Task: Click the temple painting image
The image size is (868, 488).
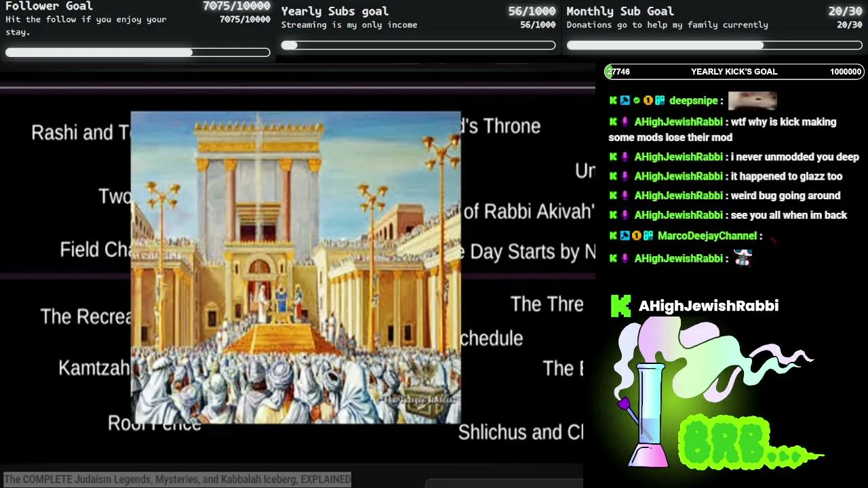Action: 296,268
